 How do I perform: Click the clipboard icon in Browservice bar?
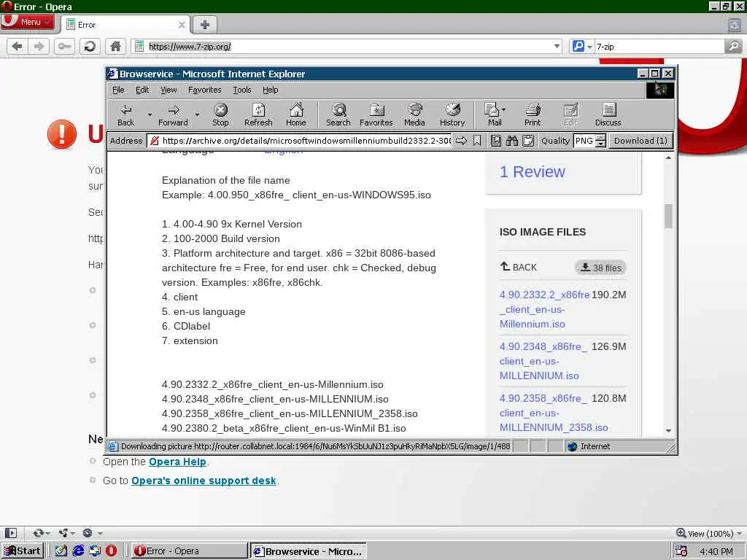coord(528,141)
